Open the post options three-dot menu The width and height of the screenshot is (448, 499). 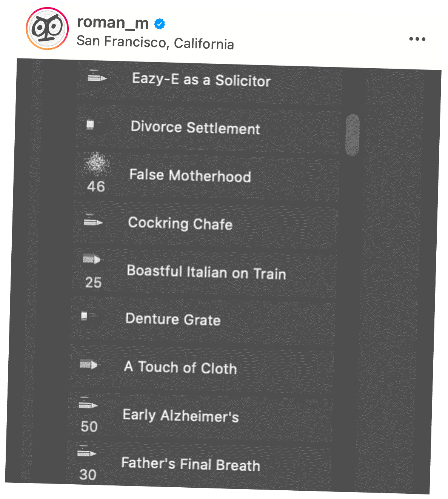pyautogui.click(x=417, y=39)
